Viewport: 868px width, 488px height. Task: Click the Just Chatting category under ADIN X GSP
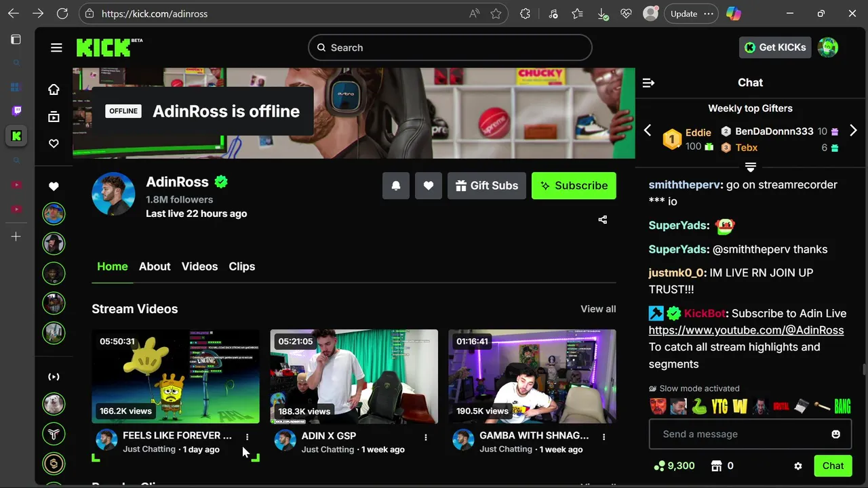pos(328,449)
